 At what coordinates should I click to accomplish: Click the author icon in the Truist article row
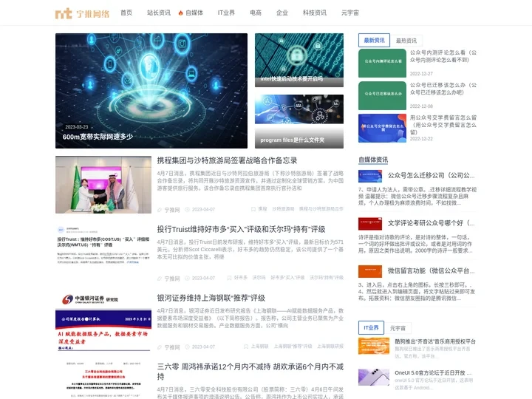point(160,279)
